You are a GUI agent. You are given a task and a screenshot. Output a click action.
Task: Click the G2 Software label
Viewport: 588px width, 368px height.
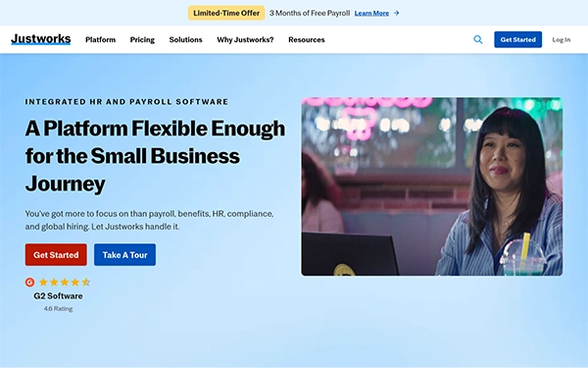pyautogui.click(x=58, y=296)
